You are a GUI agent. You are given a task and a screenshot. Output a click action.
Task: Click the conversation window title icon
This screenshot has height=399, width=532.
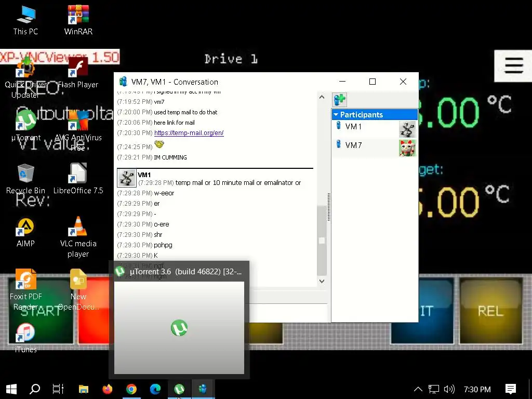[x=123, y=82]
